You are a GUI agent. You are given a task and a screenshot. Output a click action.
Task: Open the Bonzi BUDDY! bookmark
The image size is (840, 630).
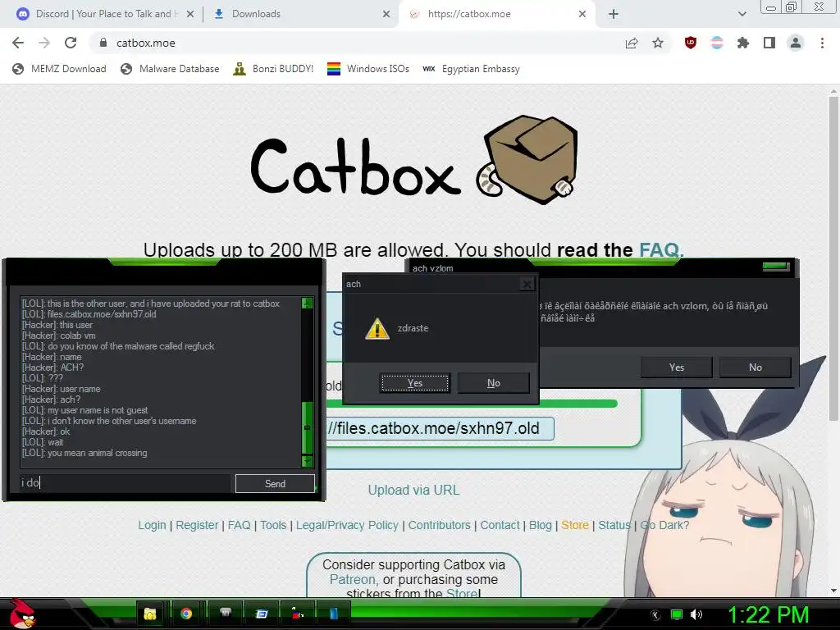(273, 69)
